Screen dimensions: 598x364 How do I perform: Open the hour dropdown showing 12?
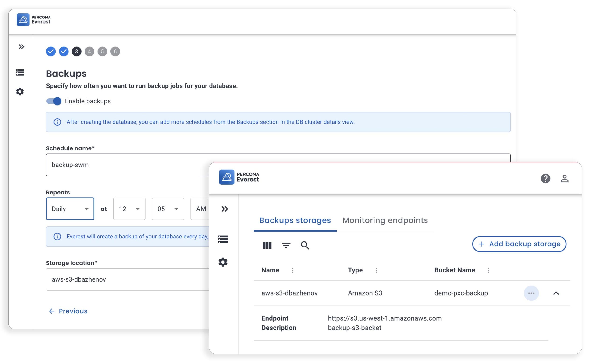pos(129,209)
